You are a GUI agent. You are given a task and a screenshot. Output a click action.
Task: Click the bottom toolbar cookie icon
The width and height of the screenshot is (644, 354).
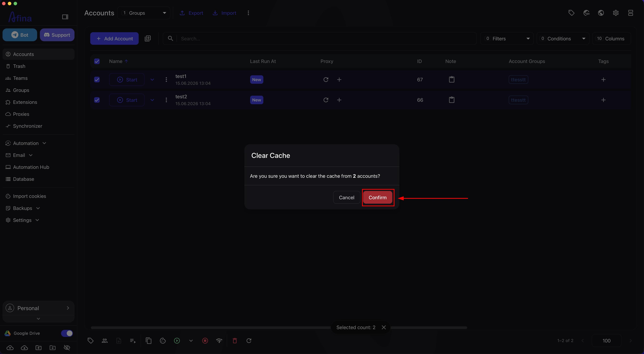[x=163, y=340]
